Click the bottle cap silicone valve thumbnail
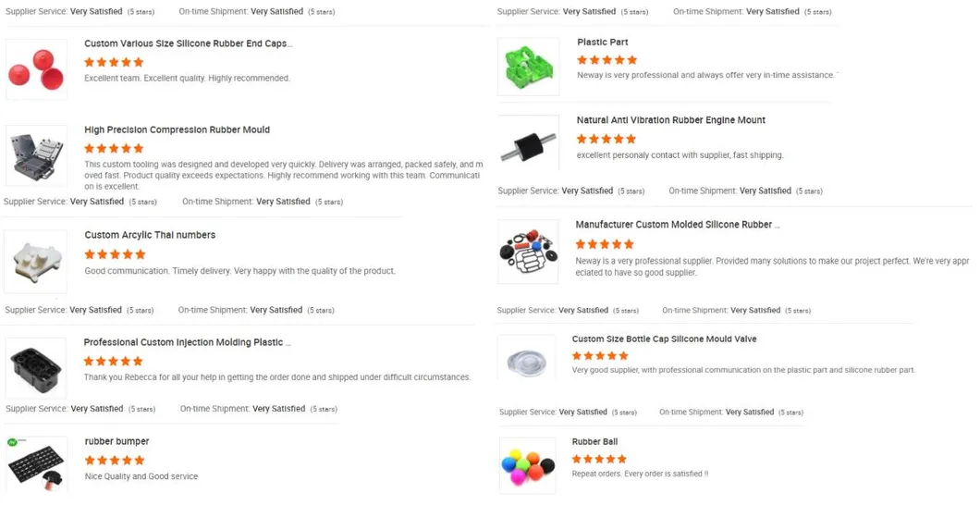Image resolution: width=980 pixels, height=505 pixels. point(528,356)
